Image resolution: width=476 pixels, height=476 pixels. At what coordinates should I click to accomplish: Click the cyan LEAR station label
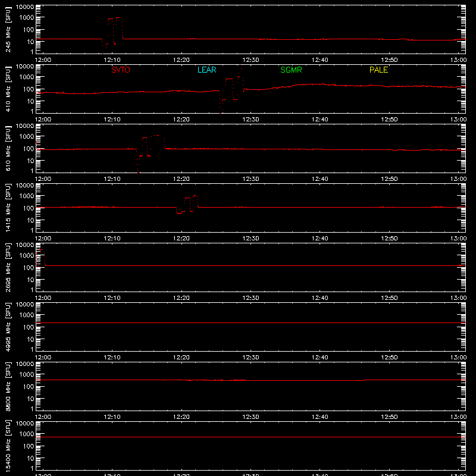[x=206, y=70]
